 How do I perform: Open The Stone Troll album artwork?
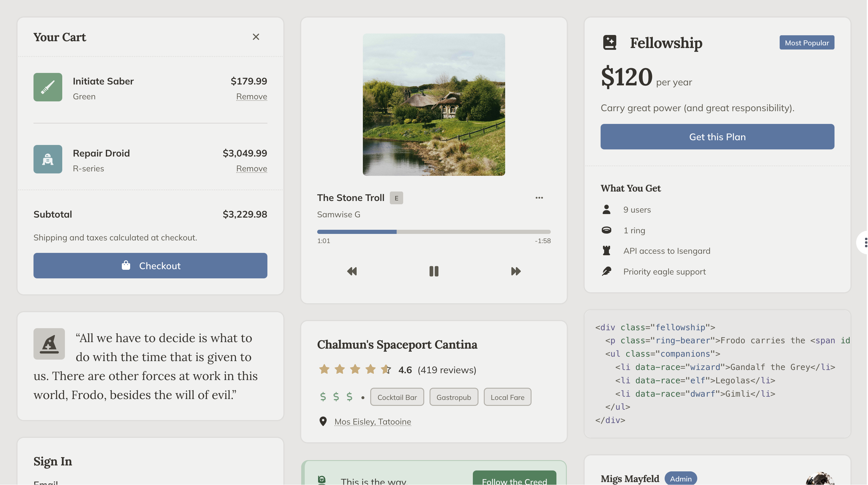434,104
